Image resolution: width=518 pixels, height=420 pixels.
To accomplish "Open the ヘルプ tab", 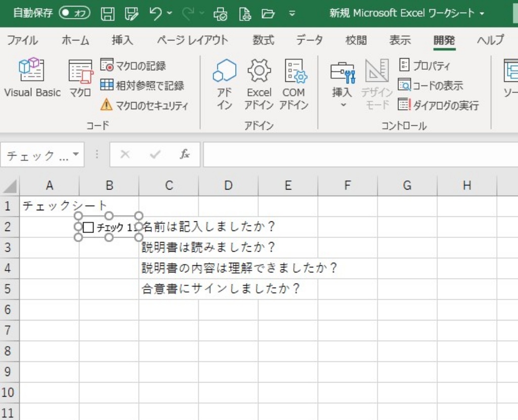I will point(491,40).
